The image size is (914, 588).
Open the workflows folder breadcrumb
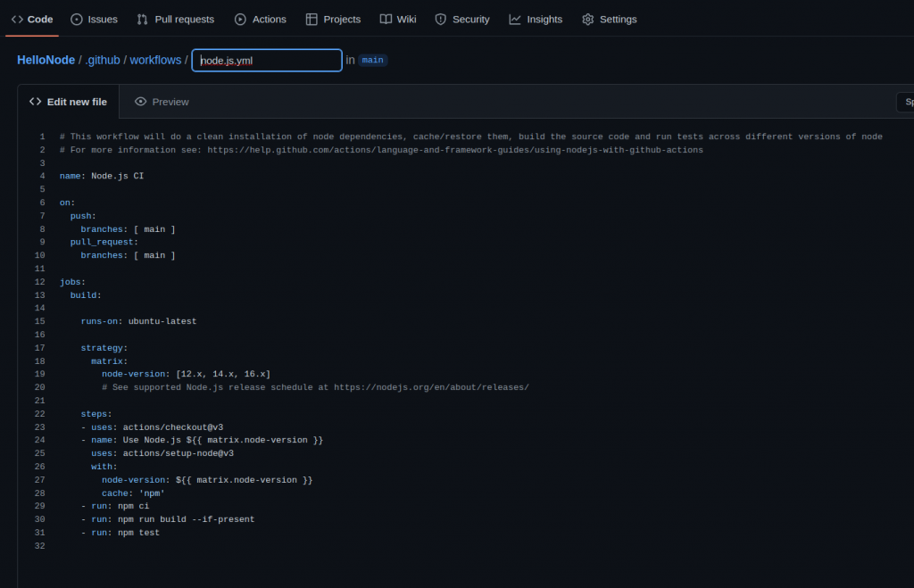154,60
